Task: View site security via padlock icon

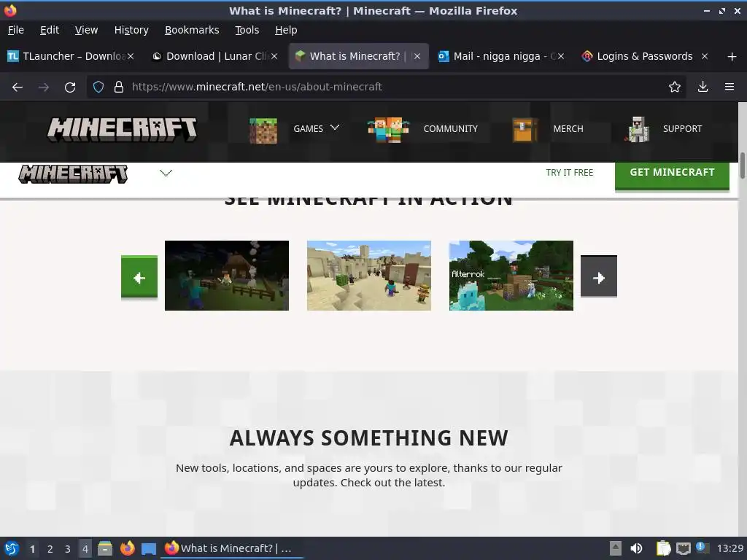Action: click(119, 87)
